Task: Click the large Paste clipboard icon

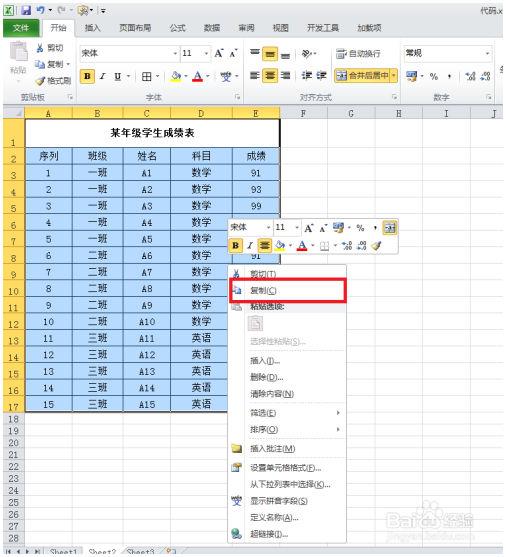Action: 18,52
